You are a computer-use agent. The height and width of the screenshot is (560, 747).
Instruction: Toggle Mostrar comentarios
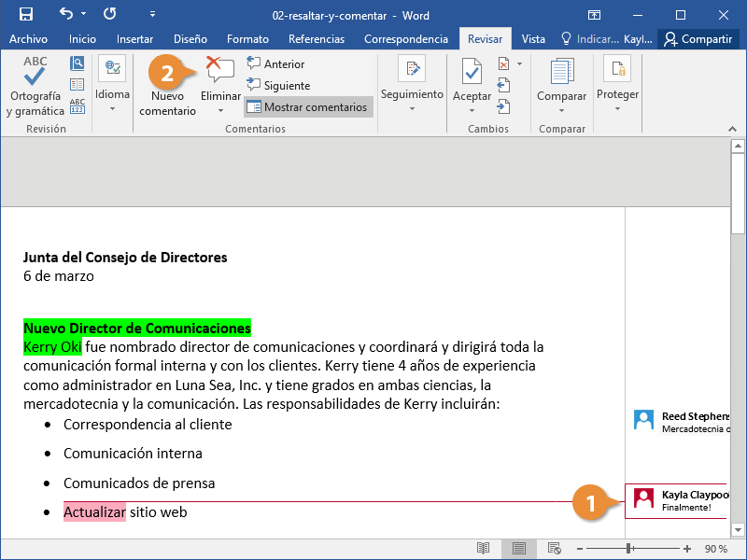[x=307, y=106]
